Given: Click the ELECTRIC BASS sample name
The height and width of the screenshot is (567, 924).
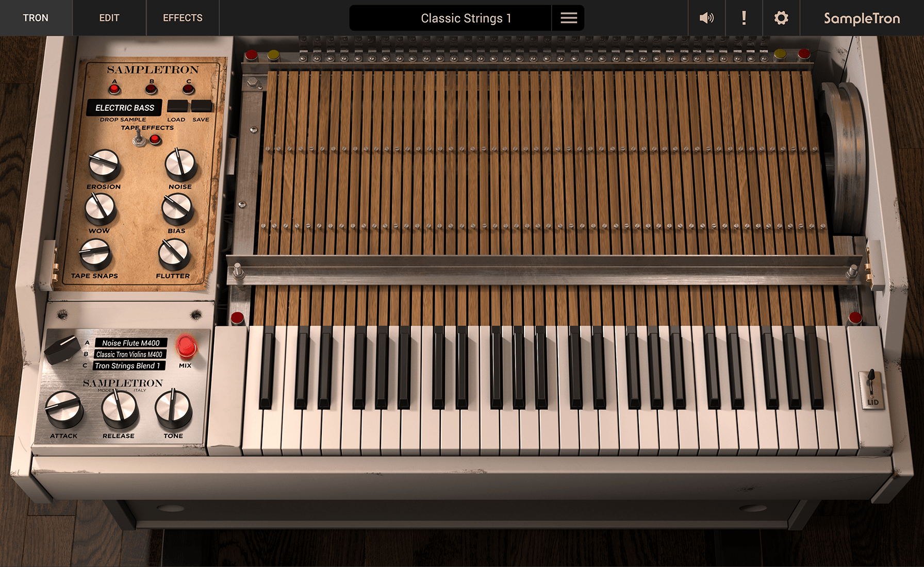Looking at the screenshot, I should coord(125,108).
